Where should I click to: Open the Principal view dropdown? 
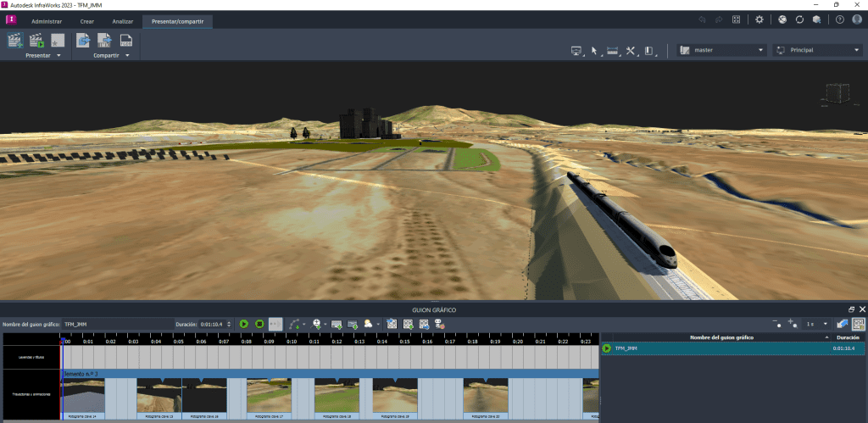click(x=816, y=51)
